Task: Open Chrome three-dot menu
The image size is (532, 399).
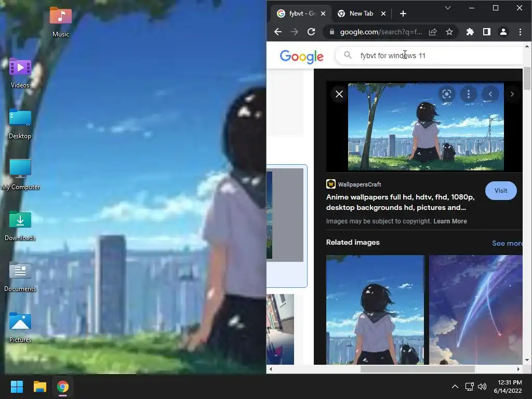Action: click(520, 32)
